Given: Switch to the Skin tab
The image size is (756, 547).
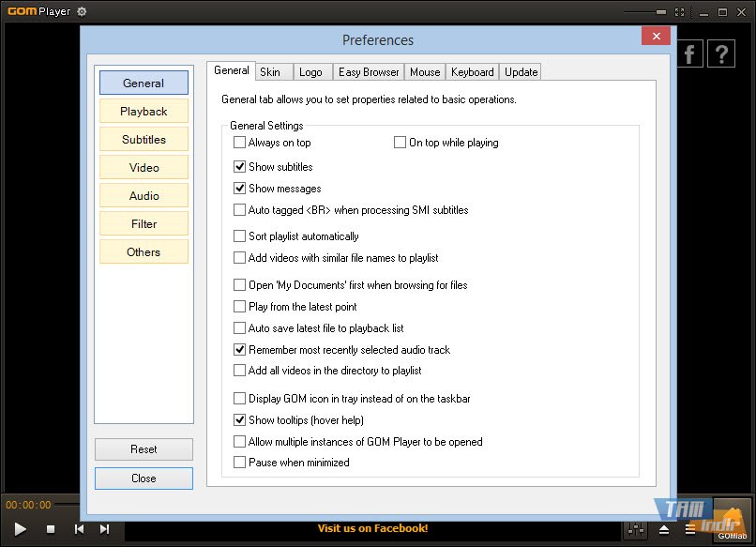Looking at the screenshot, I should pyautogui.click(x=274, y=72).
